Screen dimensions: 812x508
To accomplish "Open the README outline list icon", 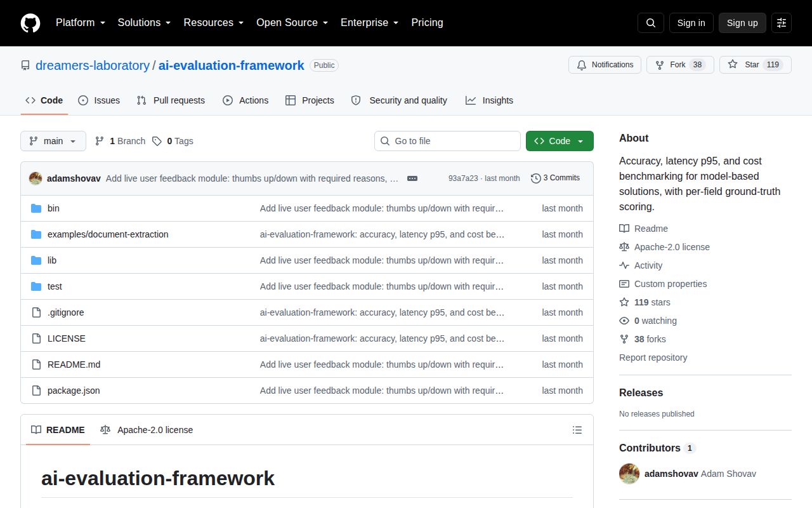I will click(577, 430).
